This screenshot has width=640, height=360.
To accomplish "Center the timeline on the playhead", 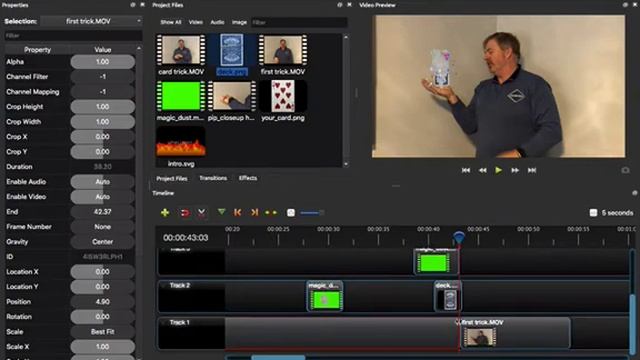I will click(271, 213).
